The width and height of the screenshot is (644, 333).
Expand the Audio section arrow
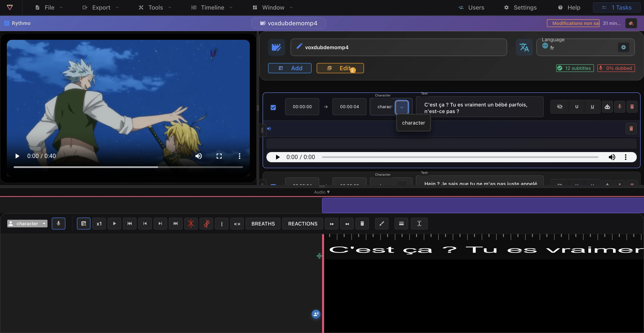point(328,192)
